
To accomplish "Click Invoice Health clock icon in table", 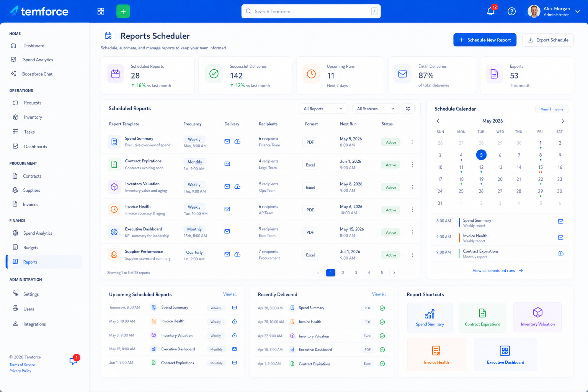I will (x=114, y=209).
